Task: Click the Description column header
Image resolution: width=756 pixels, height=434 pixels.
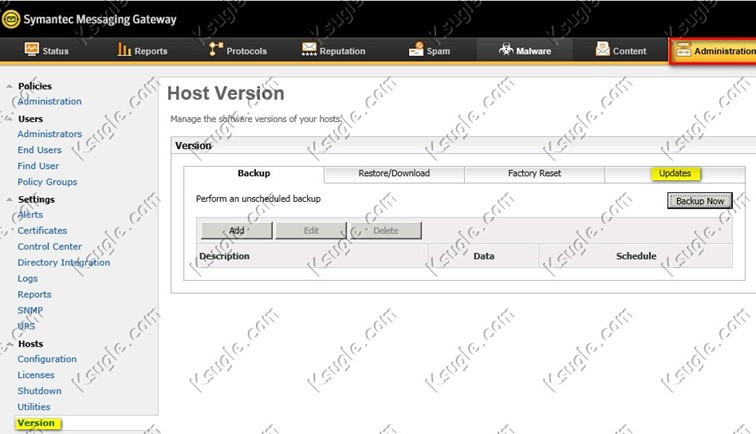Action: [225, 256]
